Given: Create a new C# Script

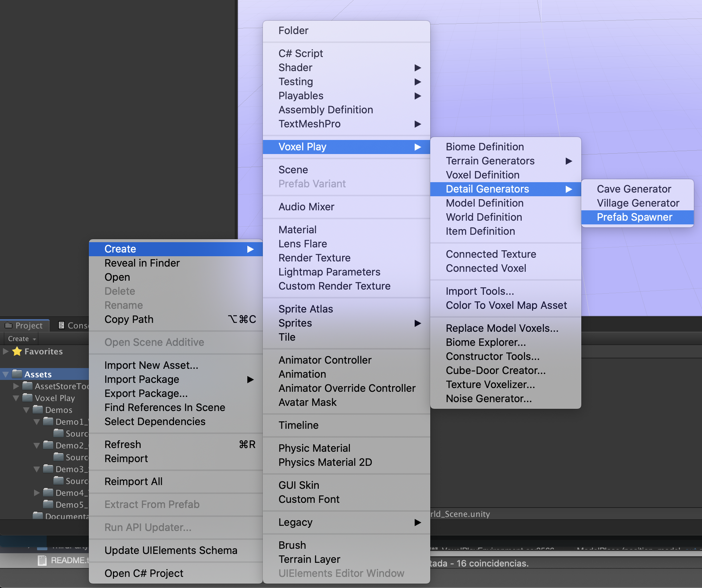Looking at the screenshot, I should click(x=346, y=54).
